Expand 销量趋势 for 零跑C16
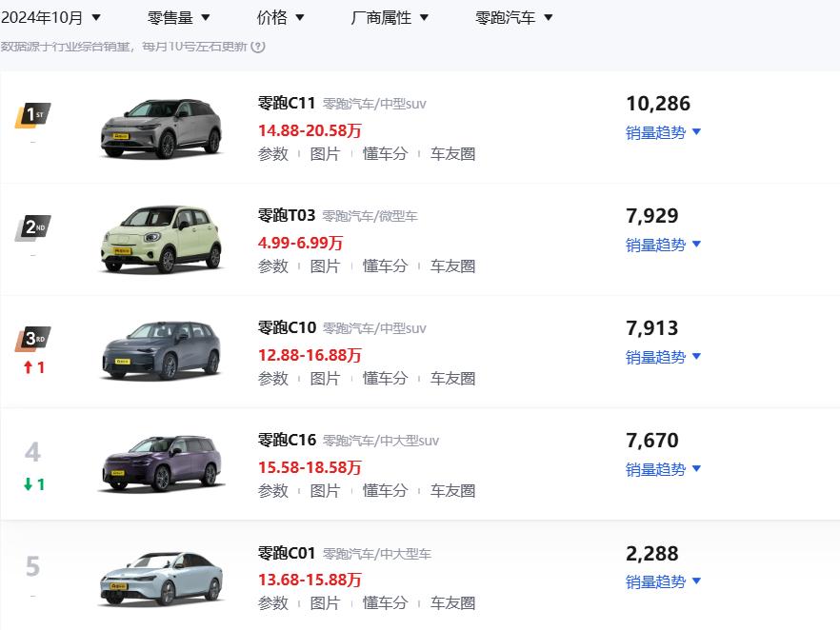The width and height of the screenshot is (840, 630). tap(663, 469)
